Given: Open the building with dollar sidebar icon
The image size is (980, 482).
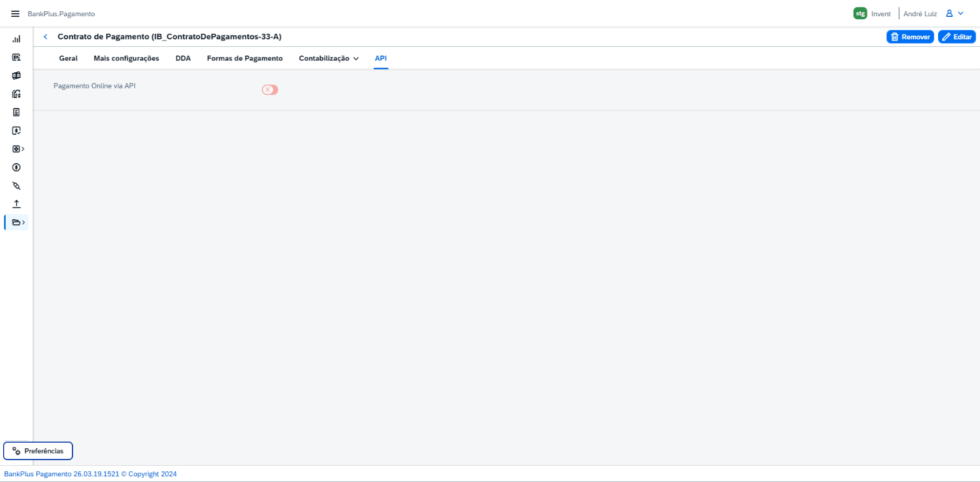Looking at the screenshot, I should tap(16, 94).
